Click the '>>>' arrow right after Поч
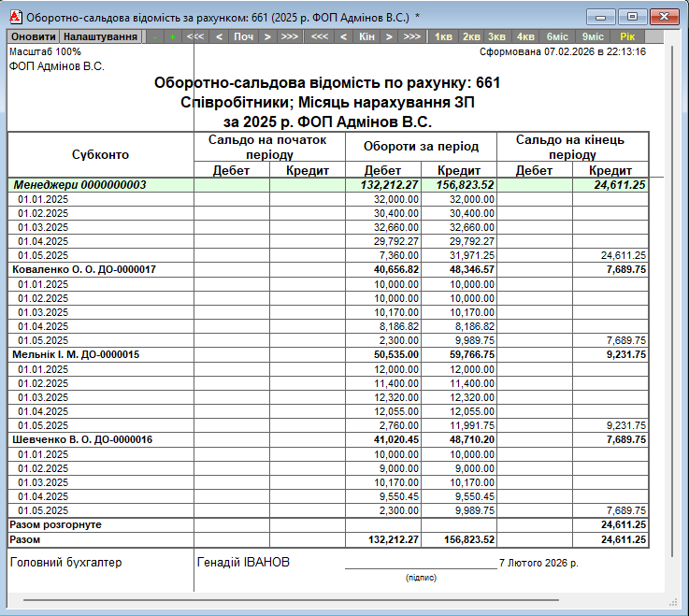 (x=291, y=36)
